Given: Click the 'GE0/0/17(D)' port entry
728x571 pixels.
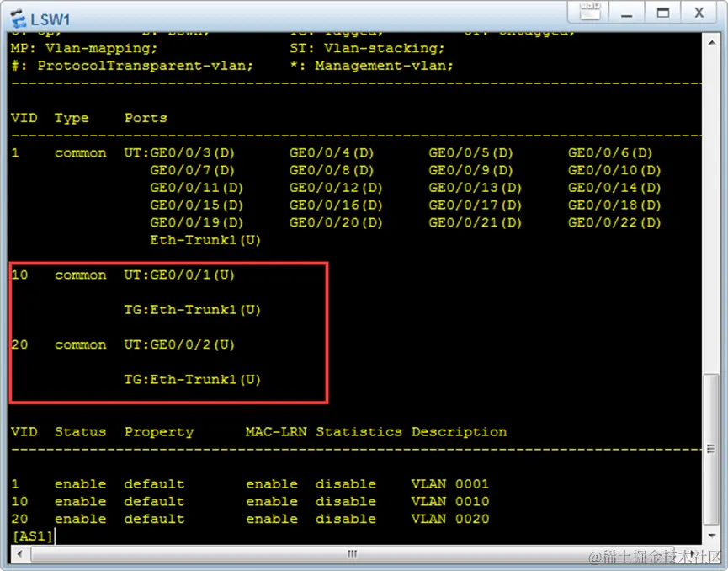Looking at the screenshot, I should 475,205.
